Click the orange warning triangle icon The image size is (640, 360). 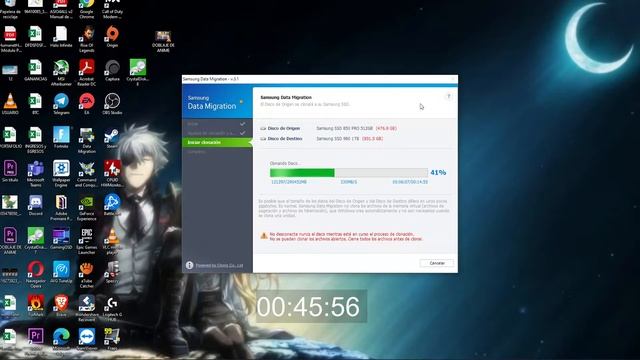pos(264,236)
